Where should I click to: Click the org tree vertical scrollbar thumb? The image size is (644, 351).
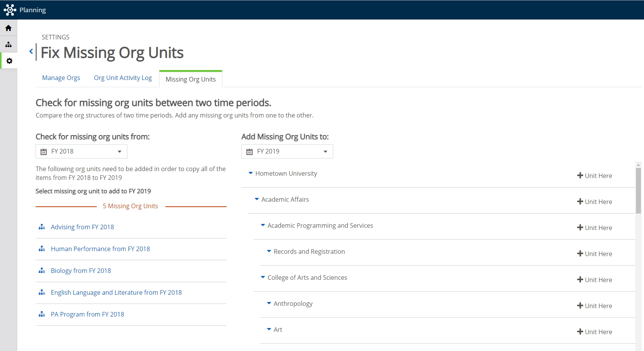[x=638, y=191]
